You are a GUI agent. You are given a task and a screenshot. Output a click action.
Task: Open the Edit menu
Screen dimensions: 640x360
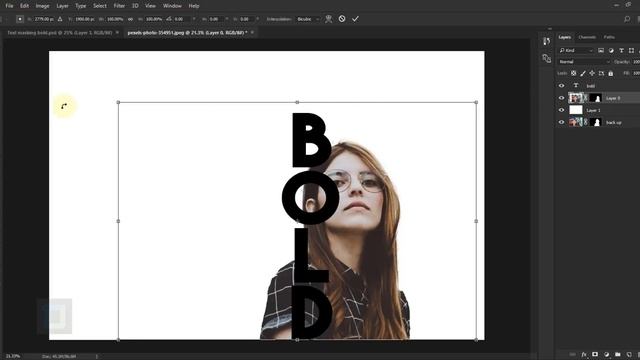(x=24, y=6)
